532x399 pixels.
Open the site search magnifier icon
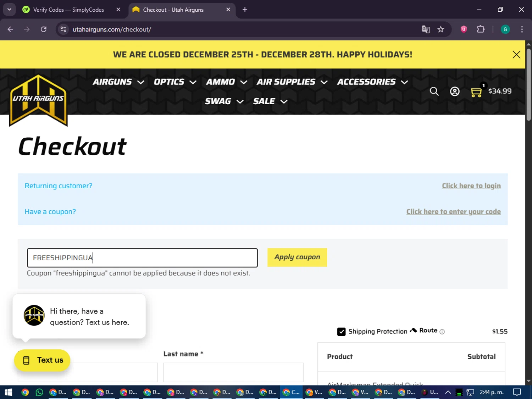click(434, 92)
